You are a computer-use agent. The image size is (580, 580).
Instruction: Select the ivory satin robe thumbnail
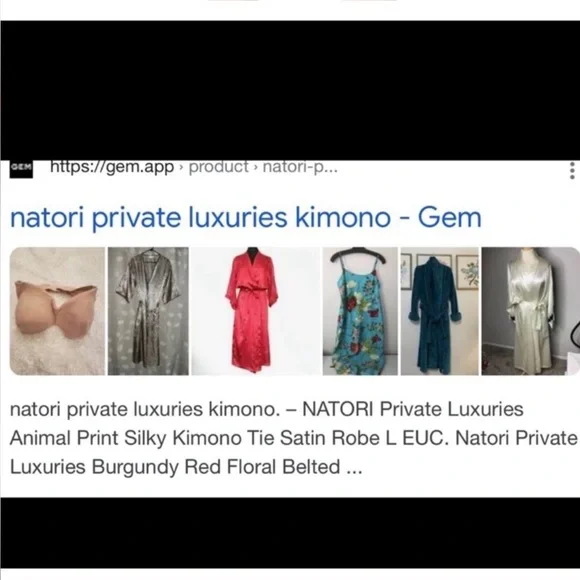coord(530,311)
